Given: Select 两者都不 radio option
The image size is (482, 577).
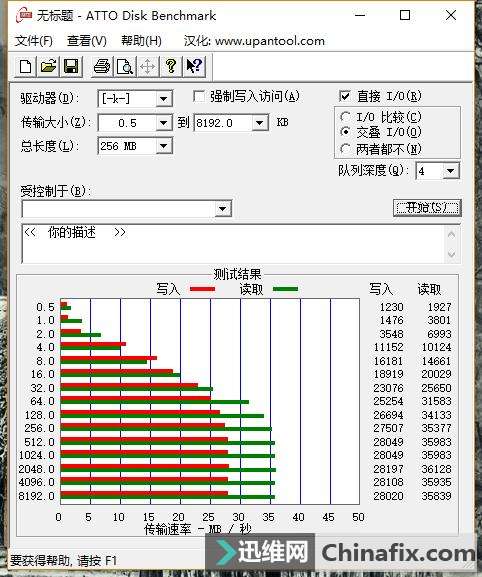Looking at the screenshot, I should [x=345, y=149].
